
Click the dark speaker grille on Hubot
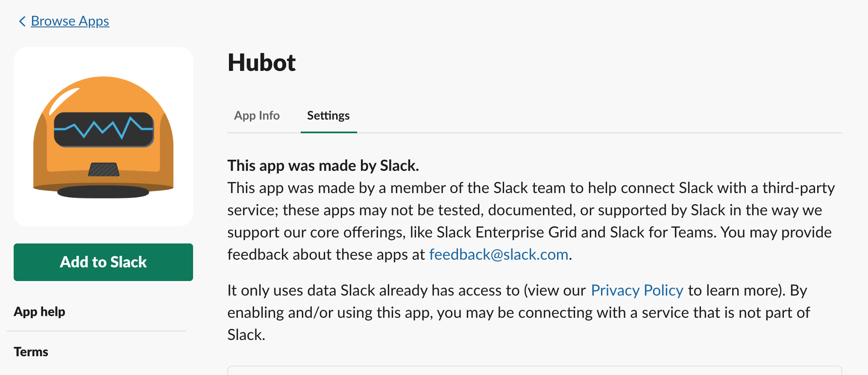(103, 170)
